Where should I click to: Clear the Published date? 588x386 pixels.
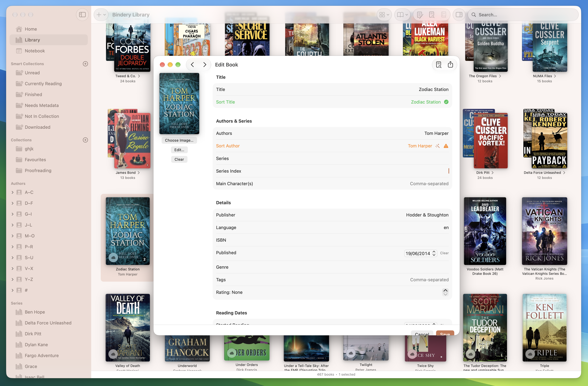pyautogui.click(x=444, y=253)
